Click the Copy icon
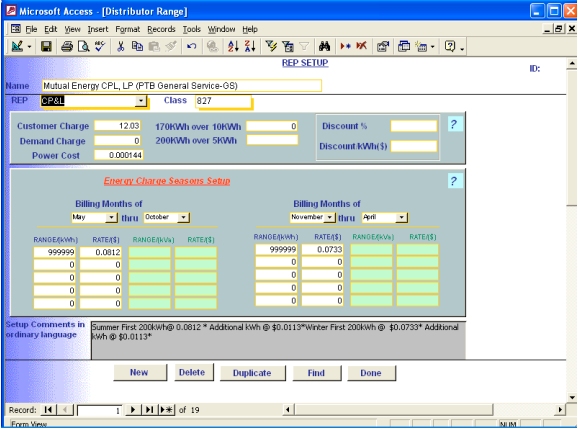Screen dimensions: 578x430 pyautogui.click(x=137, y=46)
